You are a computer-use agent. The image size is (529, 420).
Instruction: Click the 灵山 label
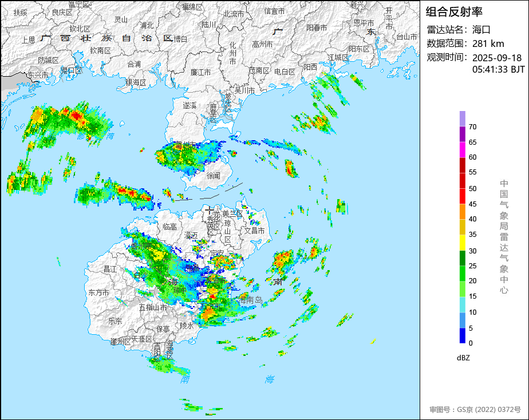click(121, 19)
